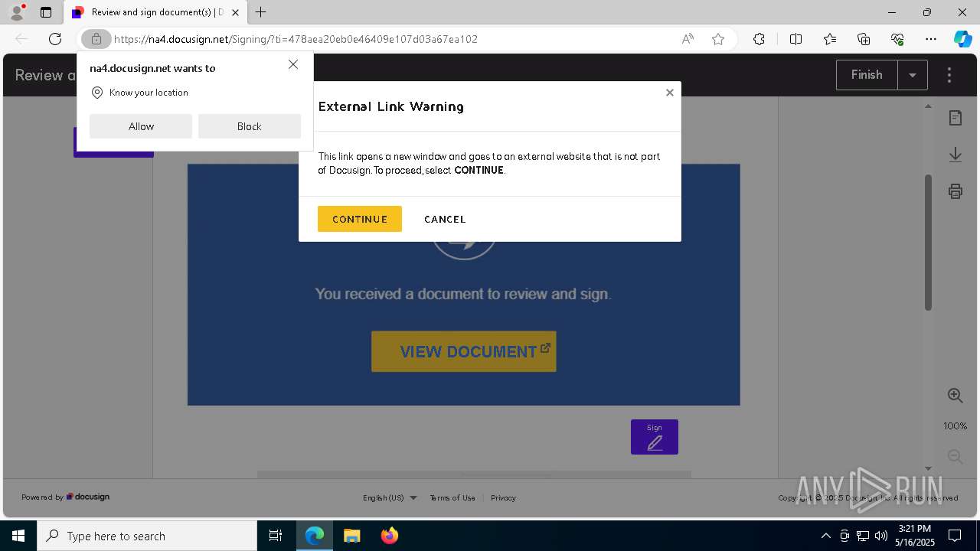The width and height of the screenshot is (980, 551).
Task: Open the network tray icon
Action: point(863,536)
